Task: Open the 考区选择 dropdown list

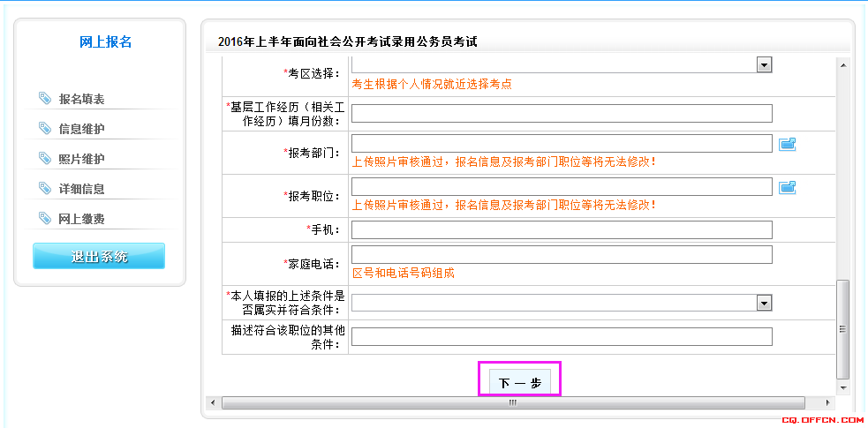Action: pyautogui.click(x=764, y=64)
